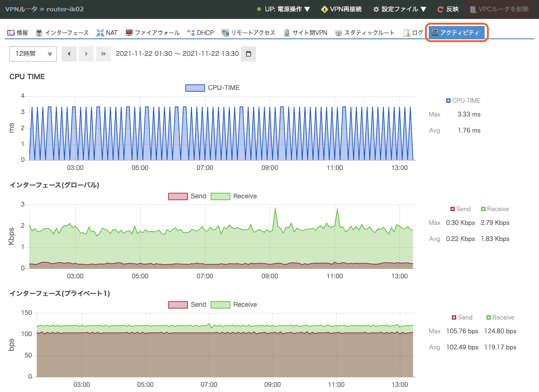Go to previous time period
The width and height of the screenshot is (539, 392).
(69, 53)
